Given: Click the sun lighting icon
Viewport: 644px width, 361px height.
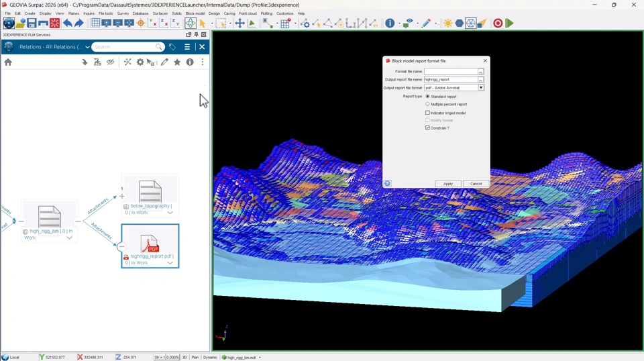Looking at the screenshot, I should tap(447, 23).
